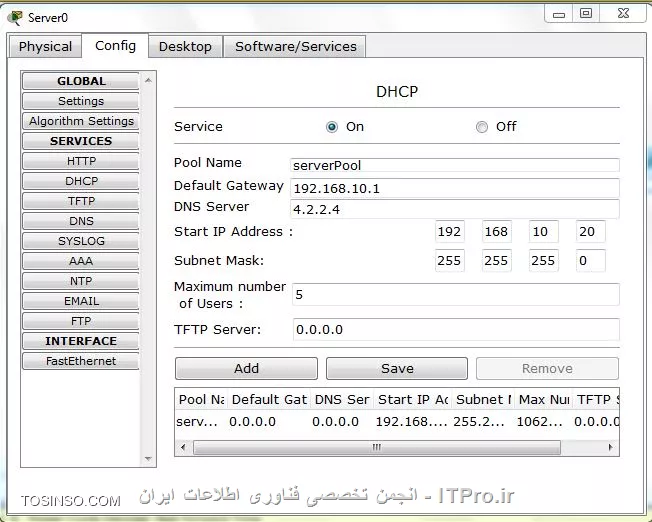Screen dimensions: 652x522
Task: Open the EMAIL service settings
Action: (x=81, y=301)
